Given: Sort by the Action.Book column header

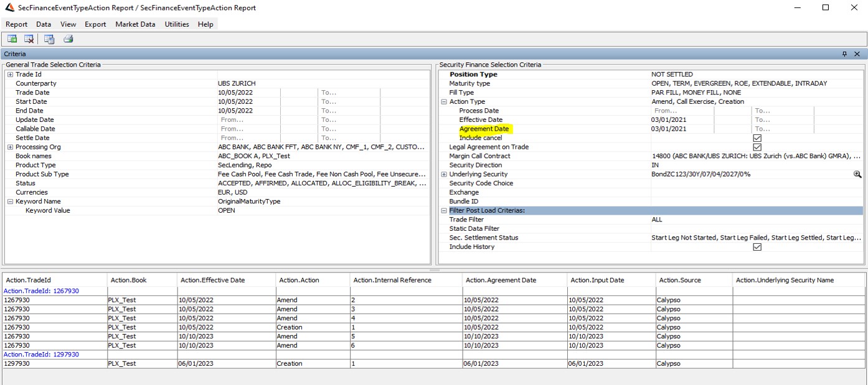Looking at the screenshot, I should (x=142, y=280).
